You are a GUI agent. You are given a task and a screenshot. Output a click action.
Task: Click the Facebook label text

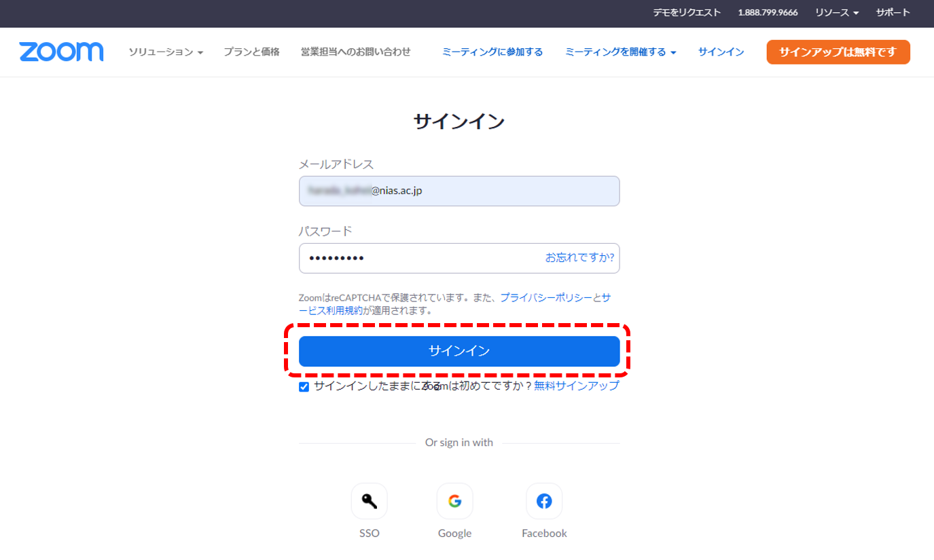544,534
